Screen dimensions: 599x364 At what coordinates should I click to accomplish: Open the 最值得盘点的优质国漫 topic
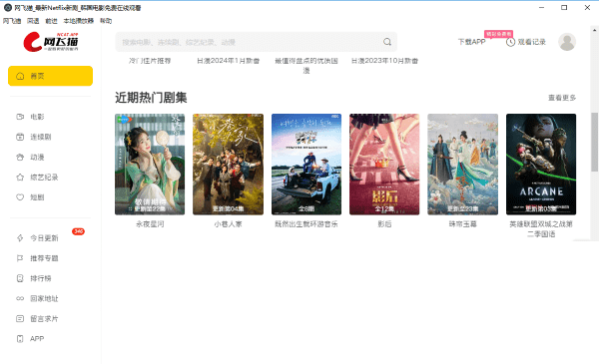306,66
